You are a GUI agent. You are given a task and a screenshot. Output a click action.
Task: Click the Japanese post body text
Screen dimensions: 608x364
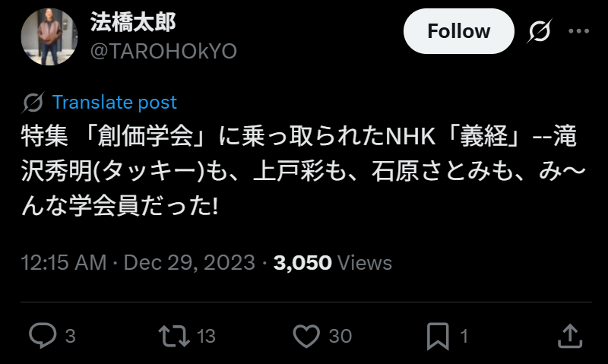[x=303, y=170]
